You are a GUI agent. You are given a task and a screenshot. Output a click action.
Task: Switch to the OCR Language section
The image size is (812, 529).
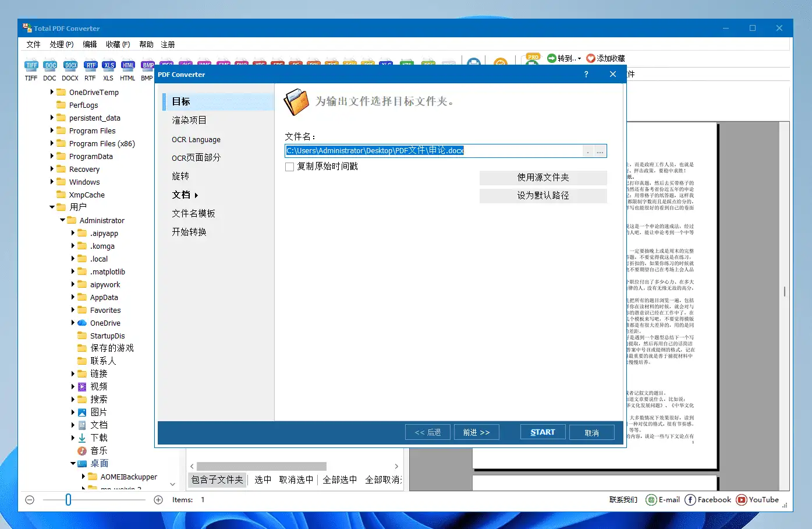[x=196, y=140]
